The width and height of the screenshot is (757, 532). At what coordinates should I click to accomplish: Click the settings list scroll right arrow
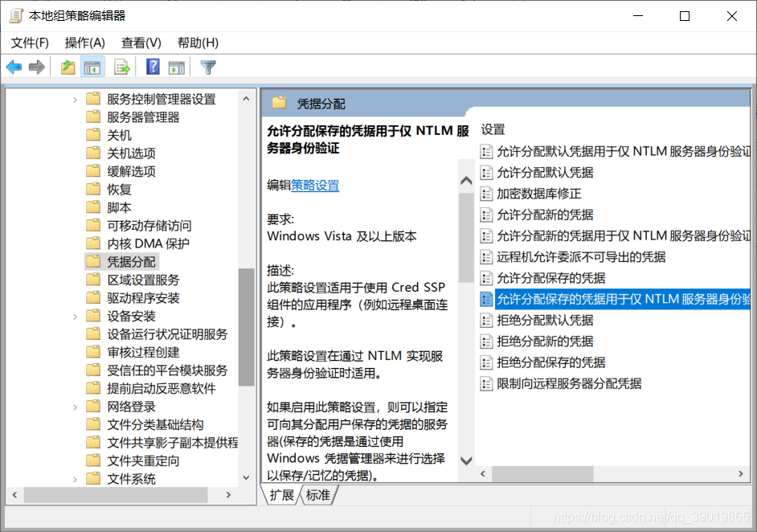[741, 474]
